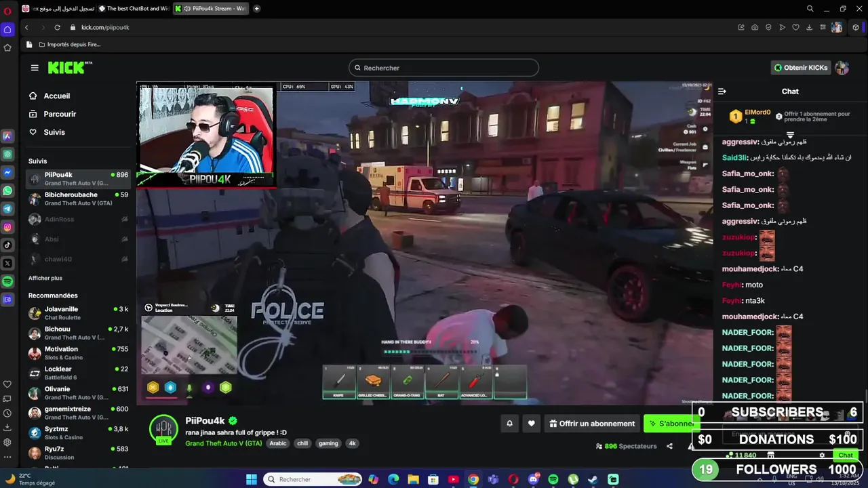Click the Windows Start button
Screen dimensions: 868x488
pos(251,479)
